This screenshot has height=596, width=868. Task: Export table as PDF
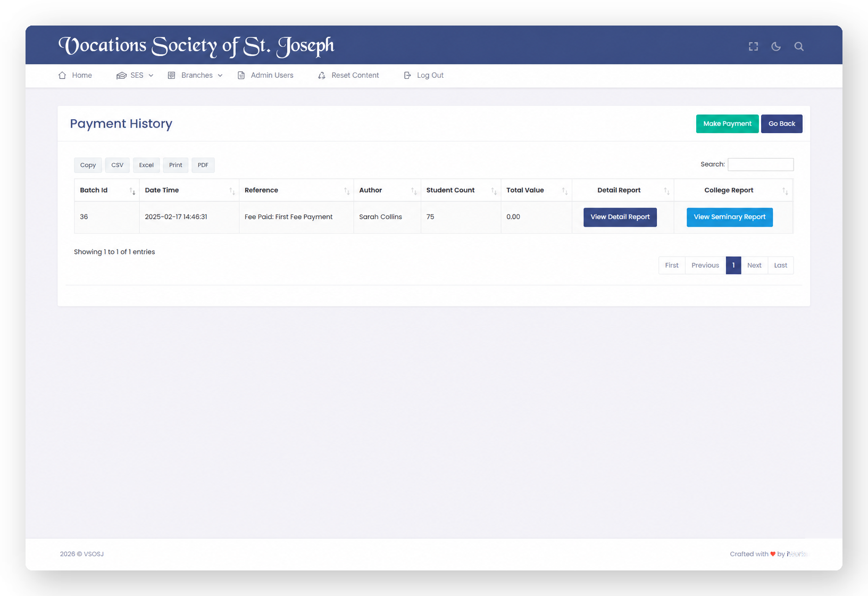pyautogui.click(x=203, y=165)
